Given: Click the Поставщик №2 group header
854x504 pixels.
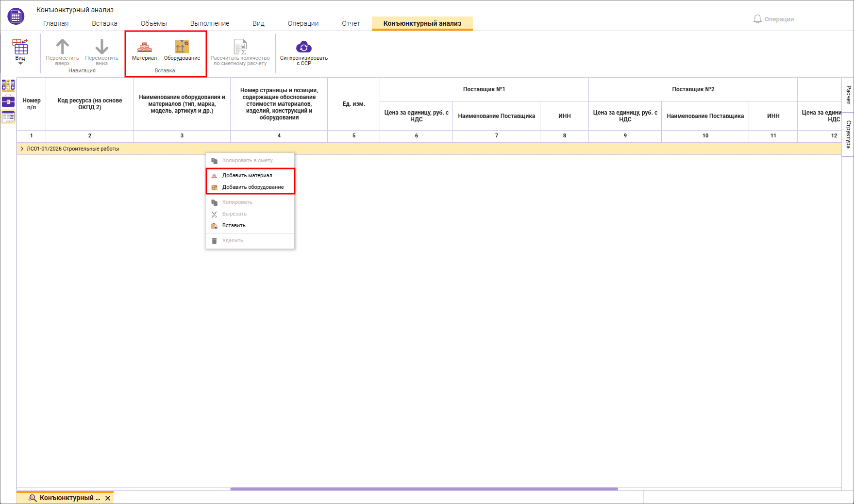Looking at the screenshot, I should (x=693, y=89).
